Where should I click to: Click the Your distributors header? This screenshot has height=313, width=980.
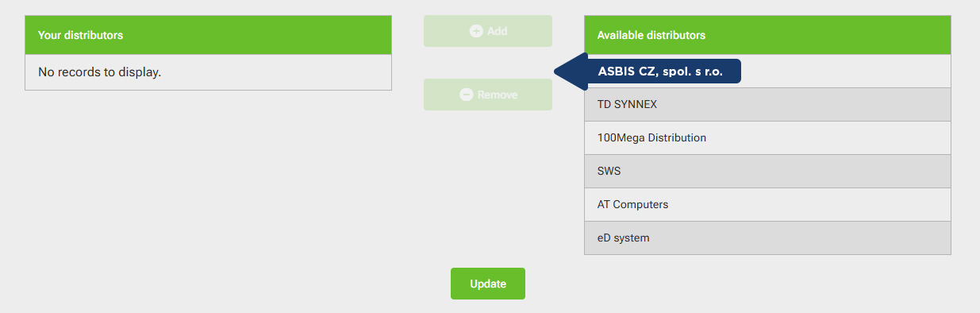pyautogui.click(x=209, y=35)
